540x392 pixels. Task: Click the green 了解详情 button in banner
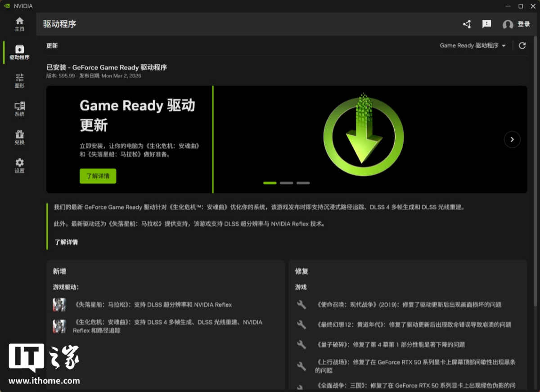pyautogui.click(x=98, y=176)
